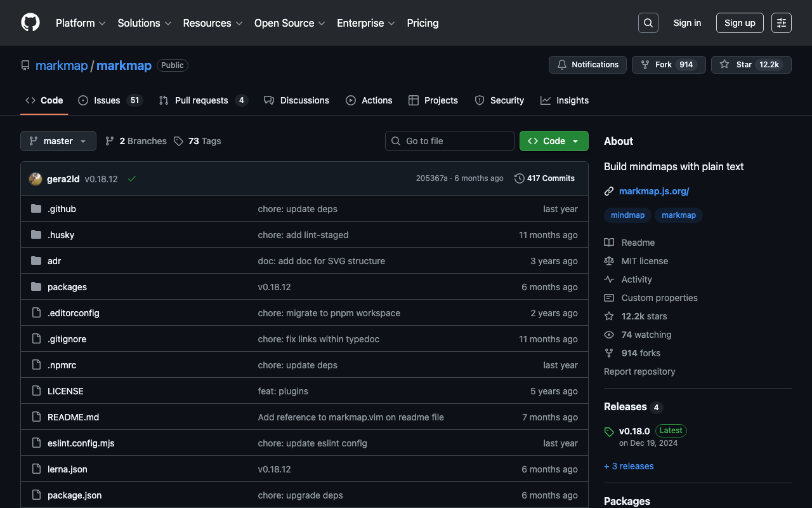The image size is (812, 508).
Task: Expand the Open Source menu
Action: click(289, 23)
